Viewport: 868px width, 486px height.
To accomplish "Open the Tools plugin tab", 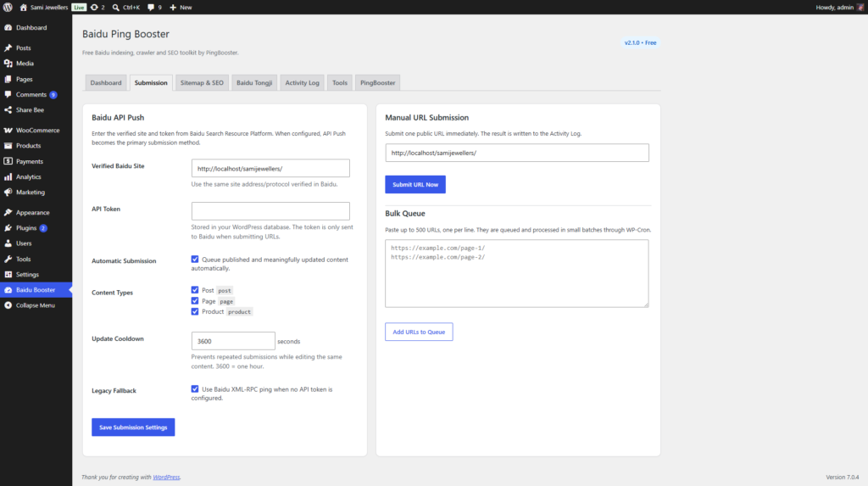I will [x=340, y=82].
